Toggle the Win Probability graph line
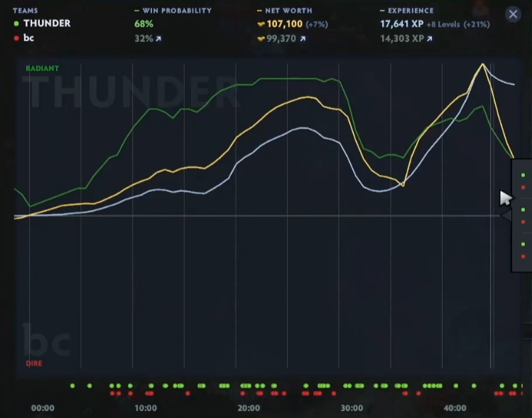This screenshot has width=532, height=418. tap(173, 11)
